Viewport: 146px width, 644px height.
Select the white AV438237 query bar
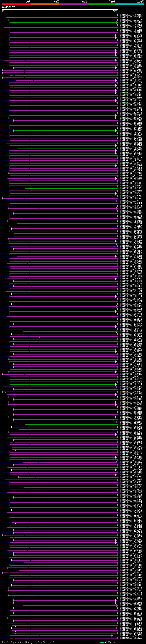coord(60,10)
